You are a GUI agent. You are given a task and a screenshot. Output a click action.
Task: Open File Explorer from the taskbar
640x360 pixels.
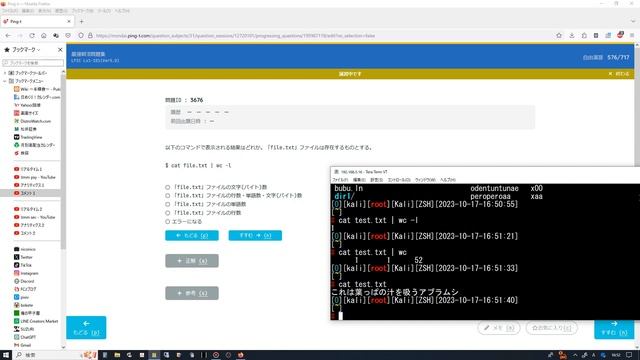tap(117, 355)
